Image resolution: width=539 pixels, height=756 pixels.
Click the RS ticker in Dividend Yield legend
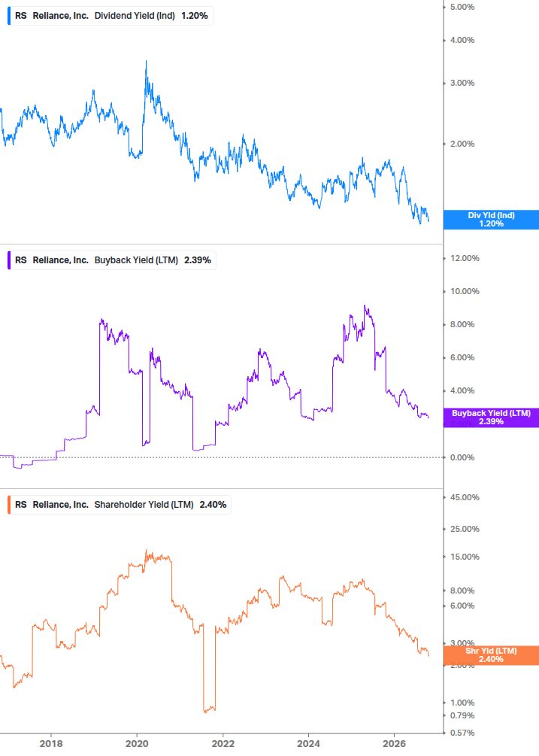[21, 16]
